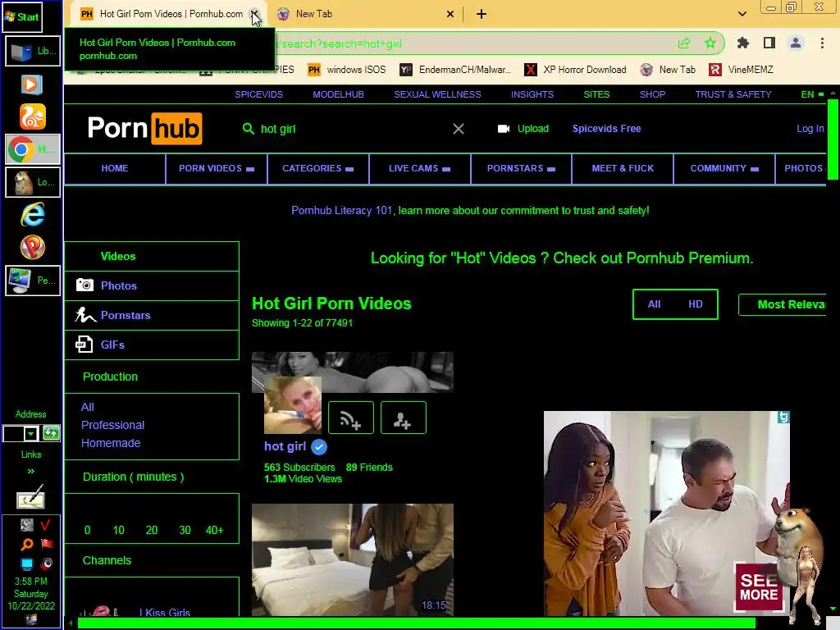This screenshot has width=840, height=630.
Task: Open the Extensions puzzle icon
Action: [742, 43]
